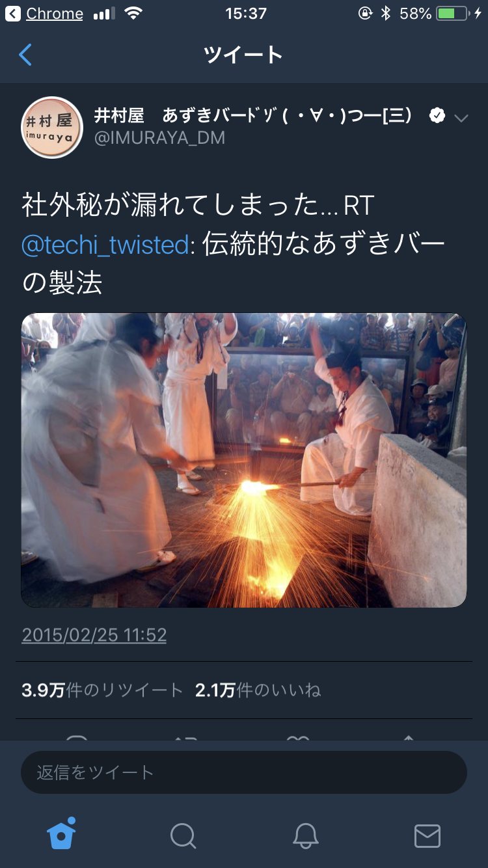Open the Search magnifier tab
488x868 pixels.
tap(183, 835)
